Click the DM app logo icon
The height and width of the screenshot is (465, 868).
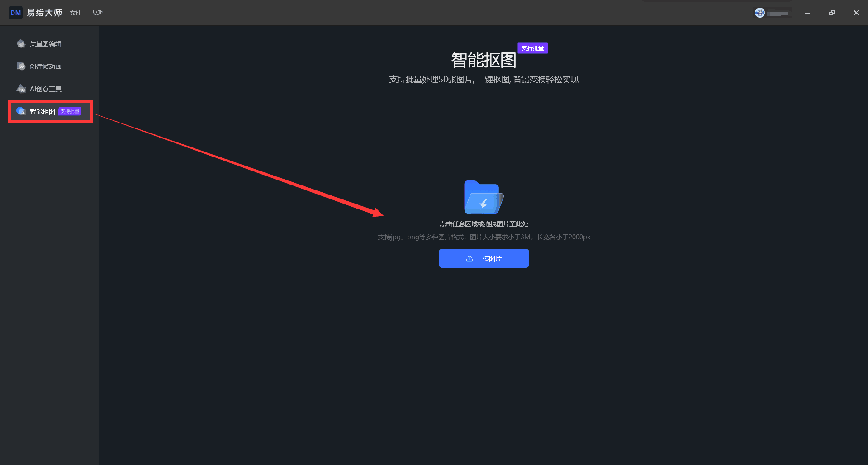pos(16,13)
